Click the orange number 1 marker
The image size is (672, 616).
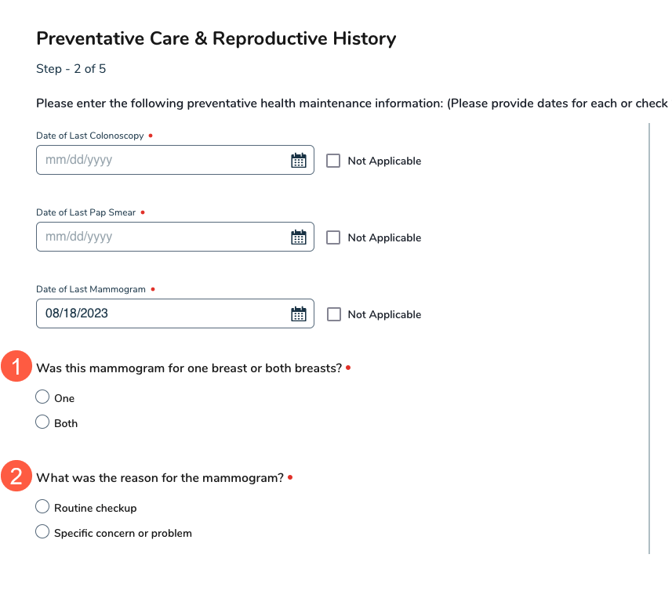[16, 368]
